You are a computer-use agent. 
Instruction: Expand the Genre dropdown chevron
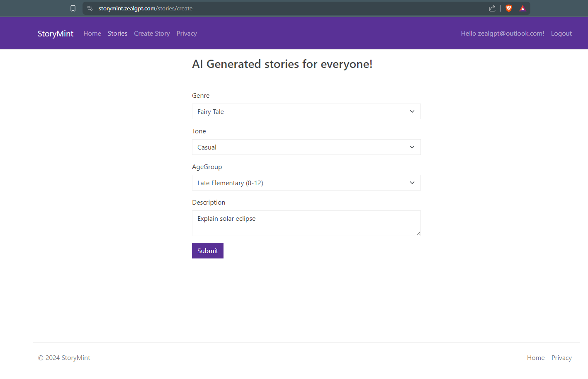coord(412,111)
